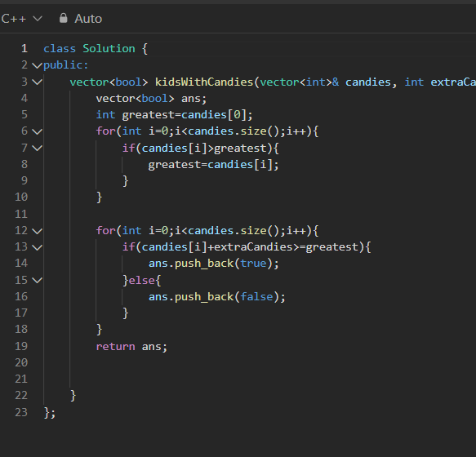Click 'if(candies[i]>greatest){' on line 7
Screen dimensions: 476x457
[x=200, y=148]
